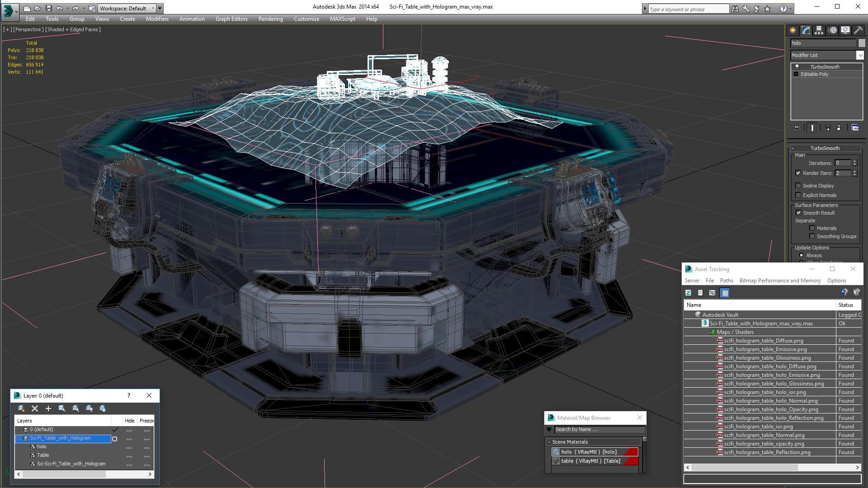Open Paths menu in Asset Tracking
The width and height of the screenshot is (868, 488).
point(726,281)
